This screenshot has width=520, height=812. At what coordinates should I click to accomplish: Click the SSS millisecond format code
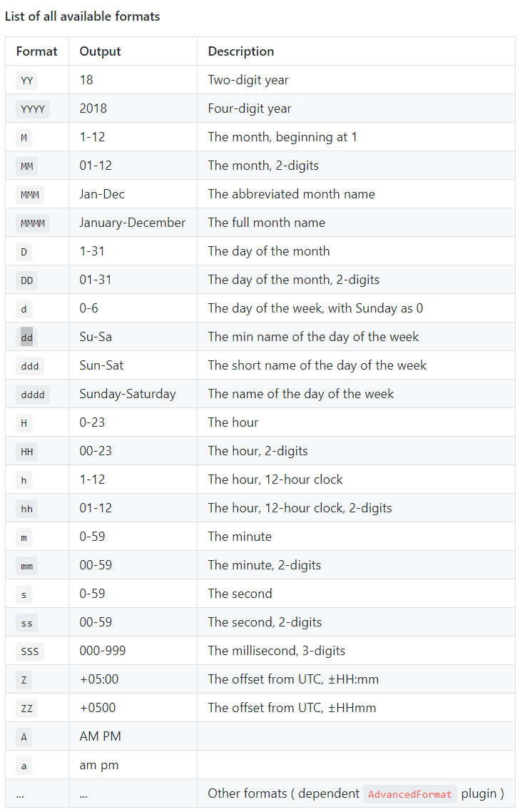pos(30,651)
